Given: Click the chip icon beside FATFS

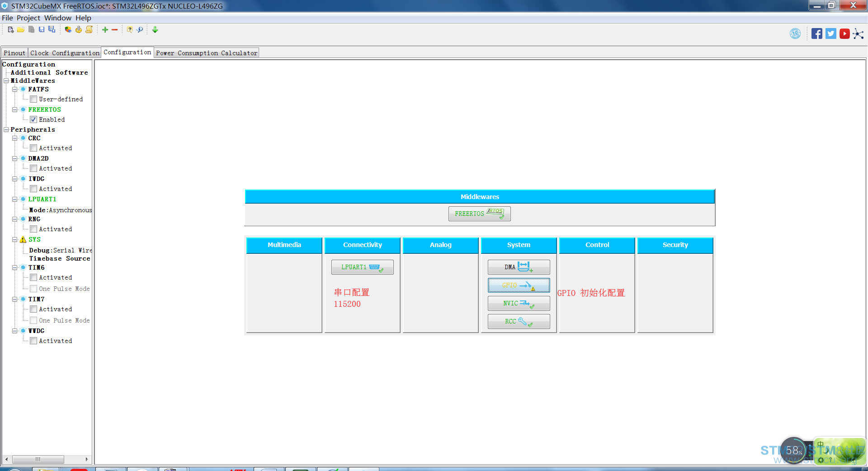Looking at the screenshot, I should (23, 89).
